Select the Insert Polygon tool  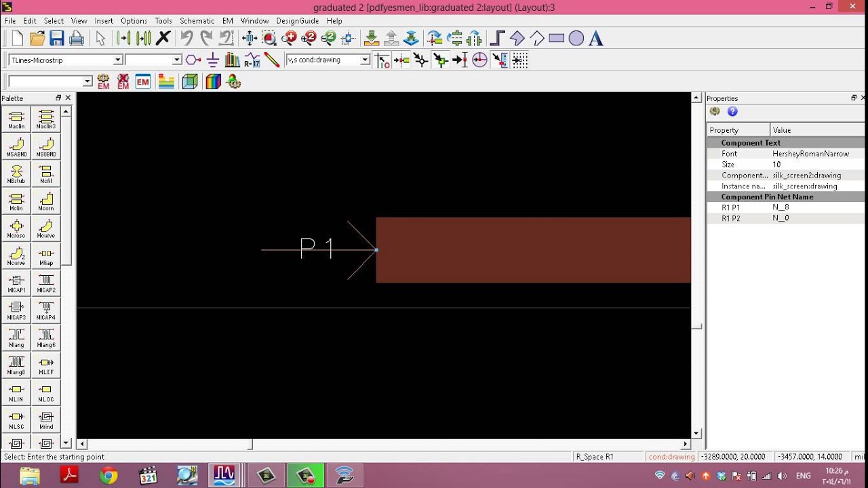pyautogui.click(x=517, y=39)
